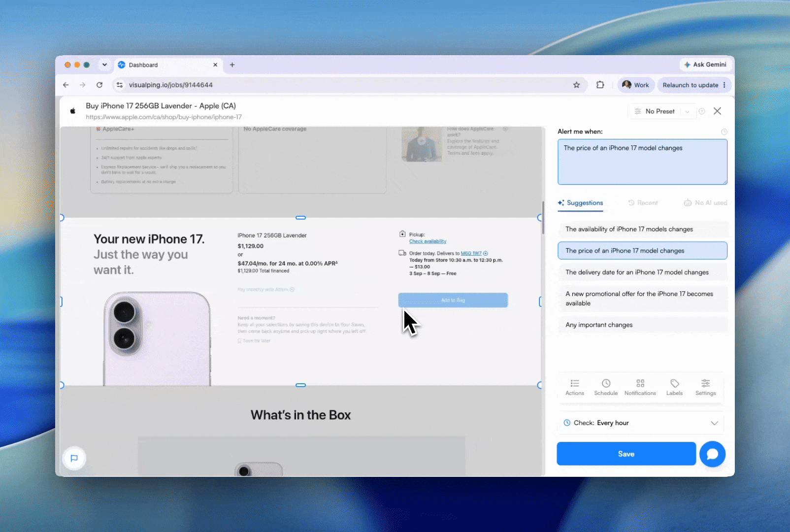The height and width of the screenshot is (532, 790).
Task: Save the monitoring job
Action: (x=626, y=454)
